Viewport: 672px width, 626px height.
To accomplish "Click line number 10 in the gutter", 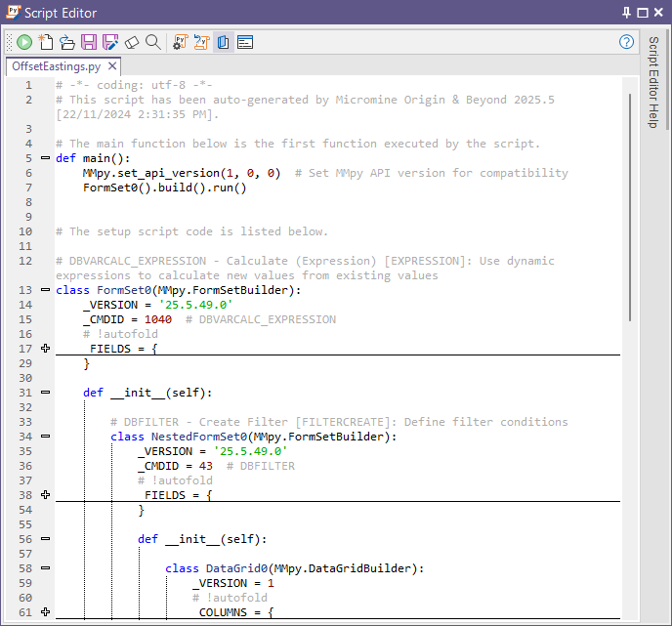I will 25,231.
